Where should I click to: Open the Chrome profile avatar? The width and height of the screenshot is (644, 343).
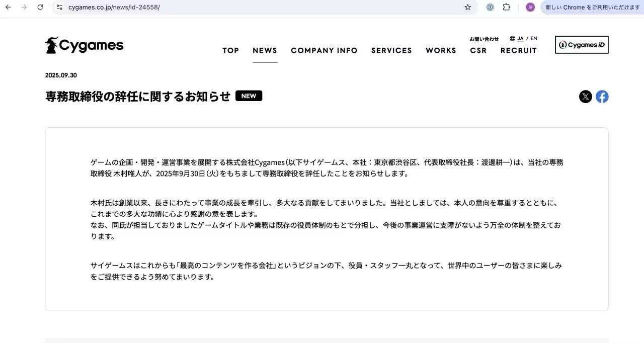coord(530,7)
